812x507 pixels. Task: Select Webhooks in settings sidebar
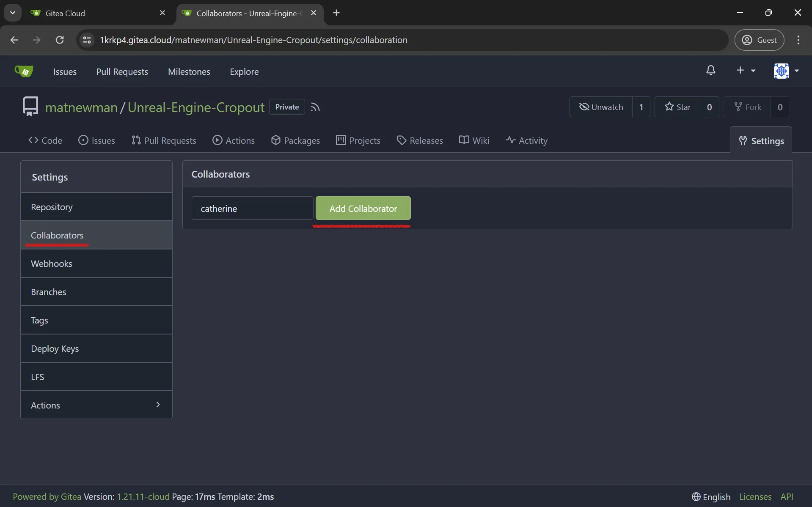point(96,263)
